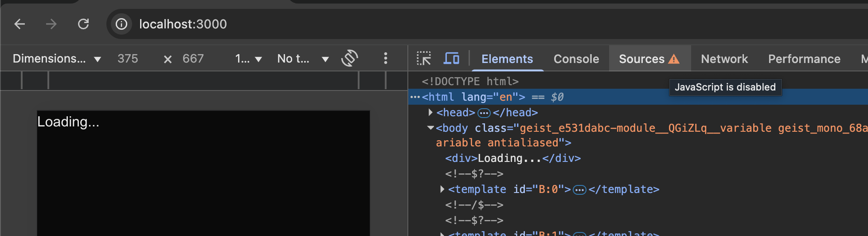Click the Loading... text in the page preview
The width and height of the screenshot is (868, 236).
tap(68, 122)
